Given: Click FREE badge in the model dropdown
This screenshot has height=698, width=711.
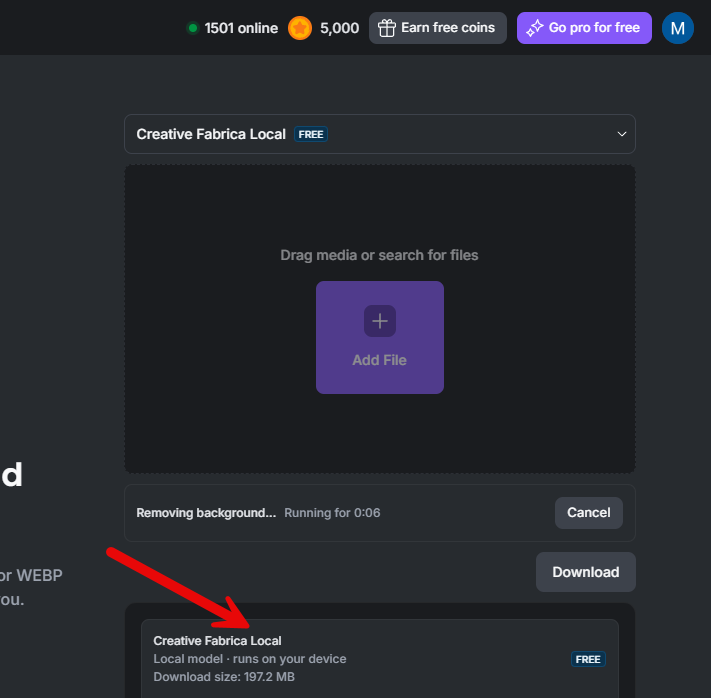Looking at the screenshot, I should tap(311, 135).
